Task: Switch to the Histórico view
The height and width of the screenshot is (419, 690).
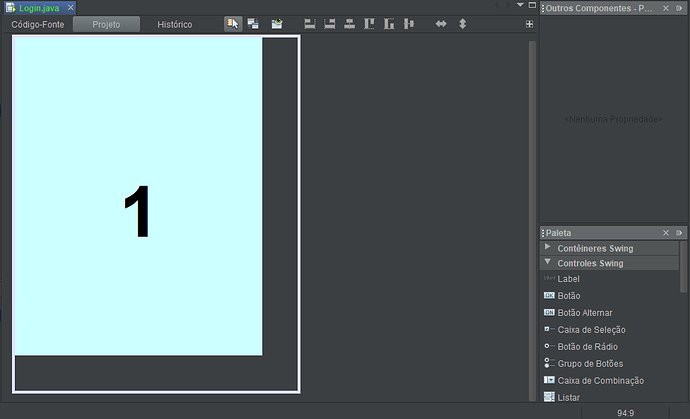Action: pyautogui.click(x=175, y=25)
